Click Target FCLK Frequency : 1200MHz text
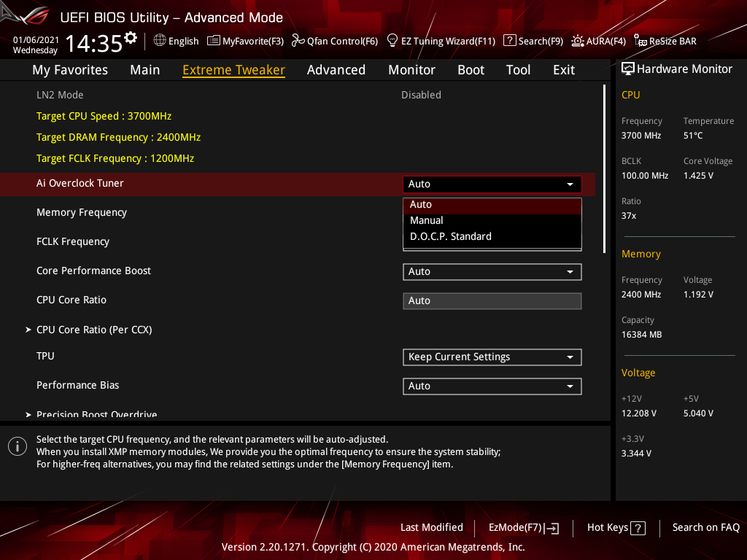Image resolution: width=747 pixels, height=560 pixels. pos(115,158)
